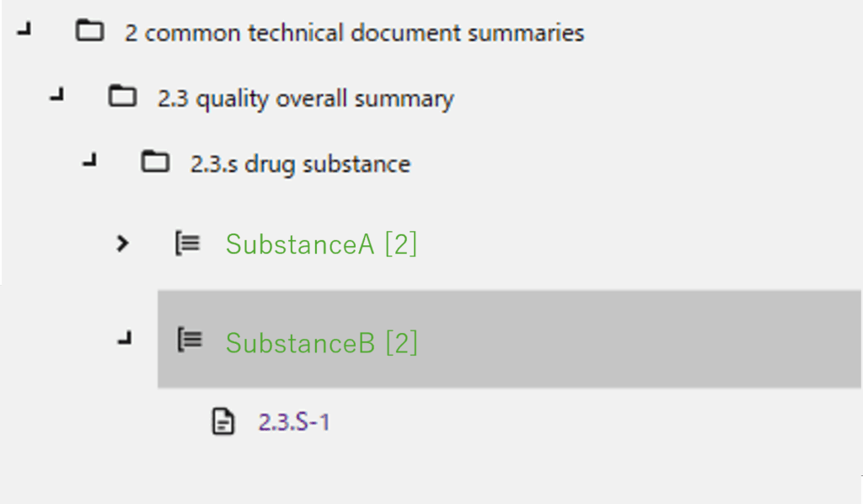Select the SubstanceA name text
This screenshot has width=863, height=504.
(x=299, y=244)
